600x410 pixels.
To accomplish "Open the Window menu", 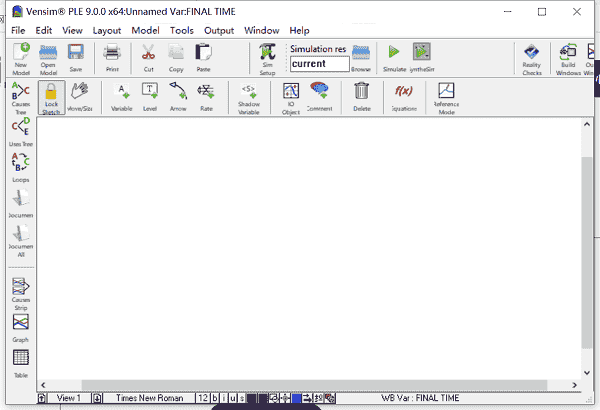I will click(262, 30).
